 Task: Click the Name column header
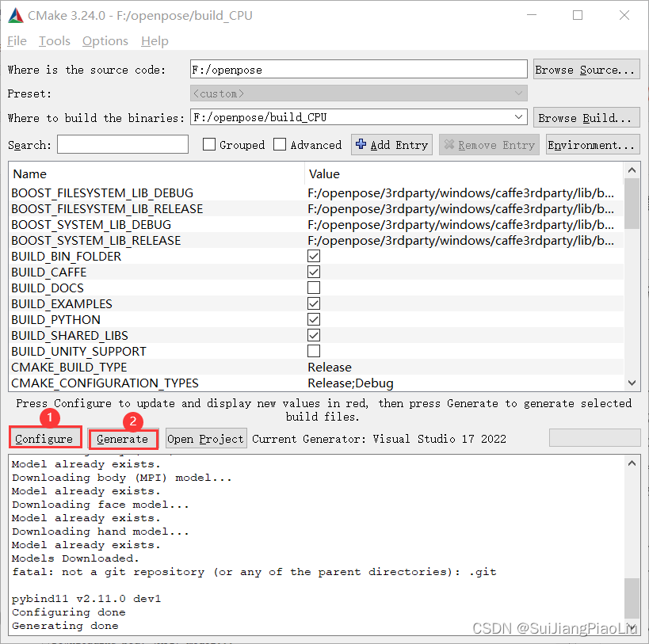(x=156, y=173)
